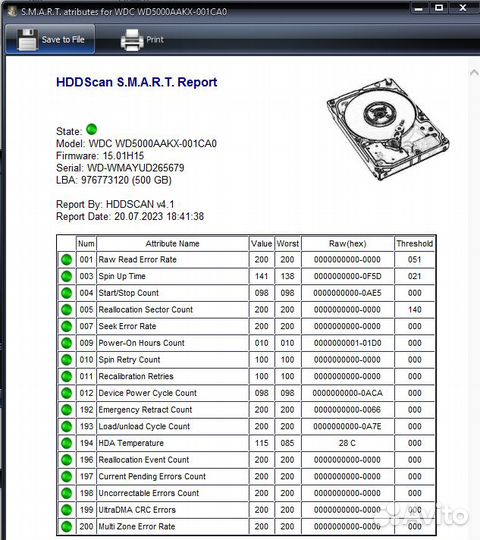
Task: Click the Emergency Retract Count attribute name
Action: coord(145,410)
